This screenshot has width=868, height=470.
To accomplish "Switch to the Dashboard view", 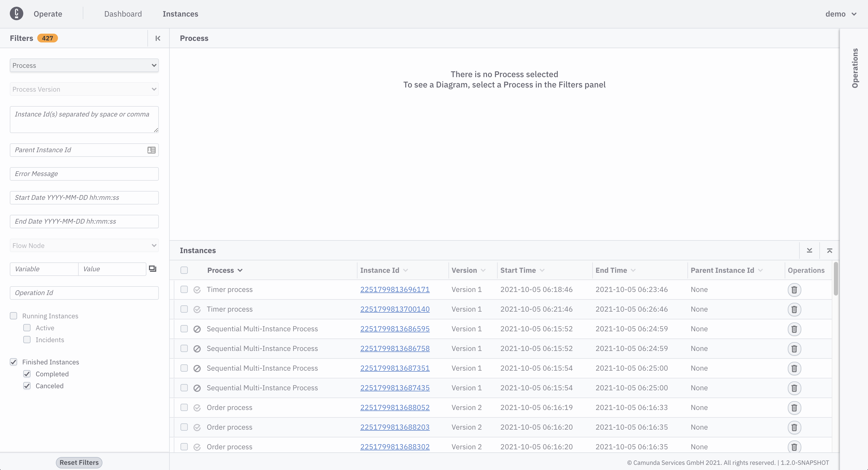I will click(123, 14).
